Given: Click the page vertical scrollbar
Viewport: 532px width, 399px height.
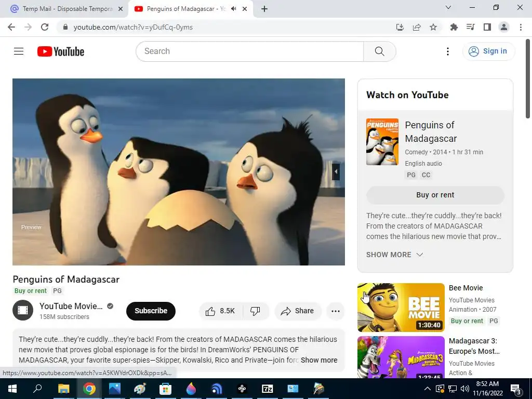Looking at the screenshot, I should [x=528, y=79].
